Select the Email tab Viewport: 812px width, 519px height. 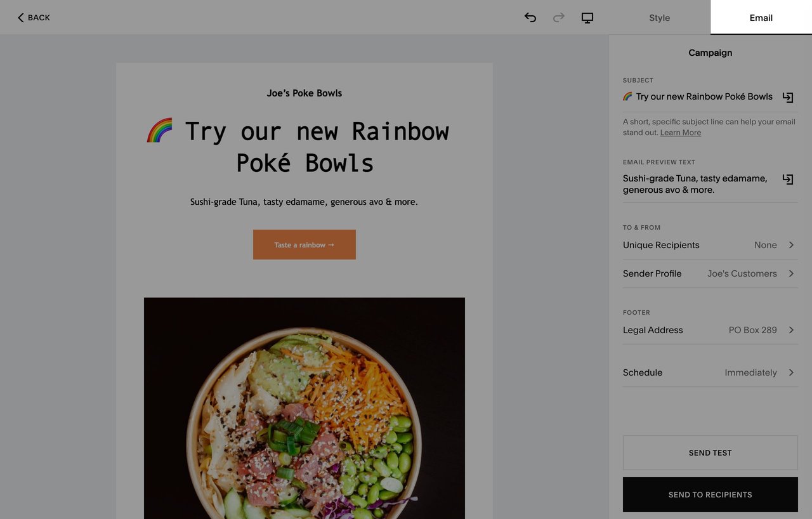click(x=761, y=18)
